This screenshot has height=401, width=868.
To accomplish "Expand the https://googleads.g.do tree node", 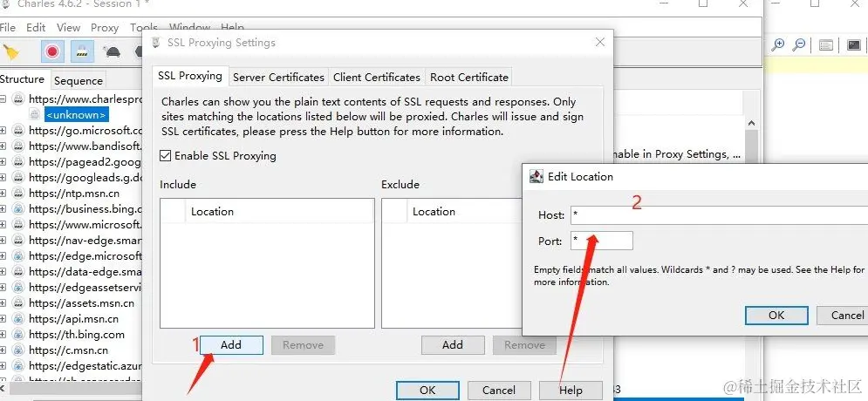I will pos(3,178).
